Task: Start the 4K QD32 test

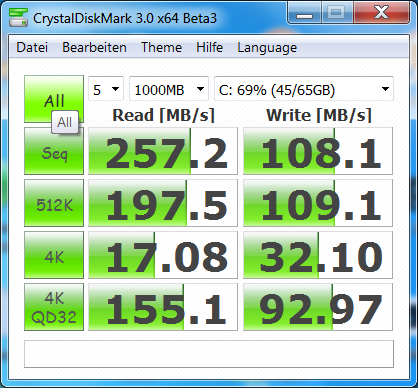Action: pos(54,307)
